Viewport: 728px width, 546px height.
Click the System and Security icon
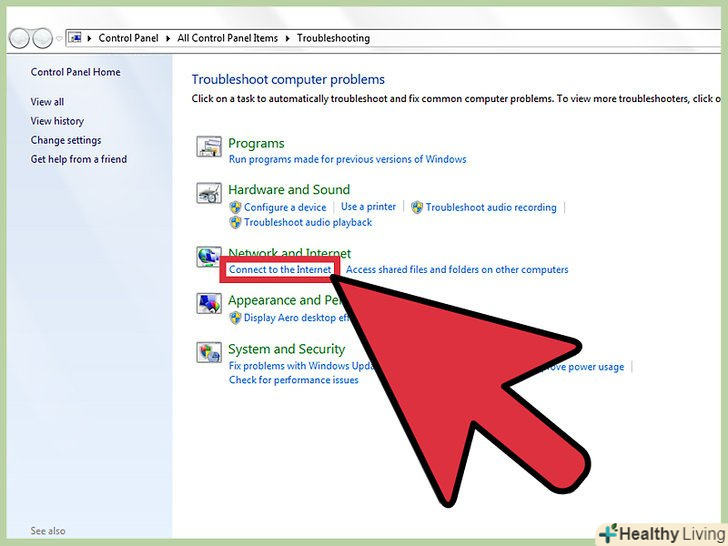point(208,352)
